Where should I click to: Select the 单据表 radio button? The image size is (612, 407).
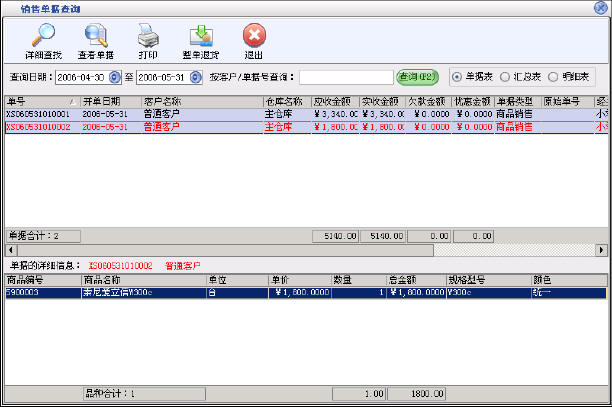[x=457, y=76]
